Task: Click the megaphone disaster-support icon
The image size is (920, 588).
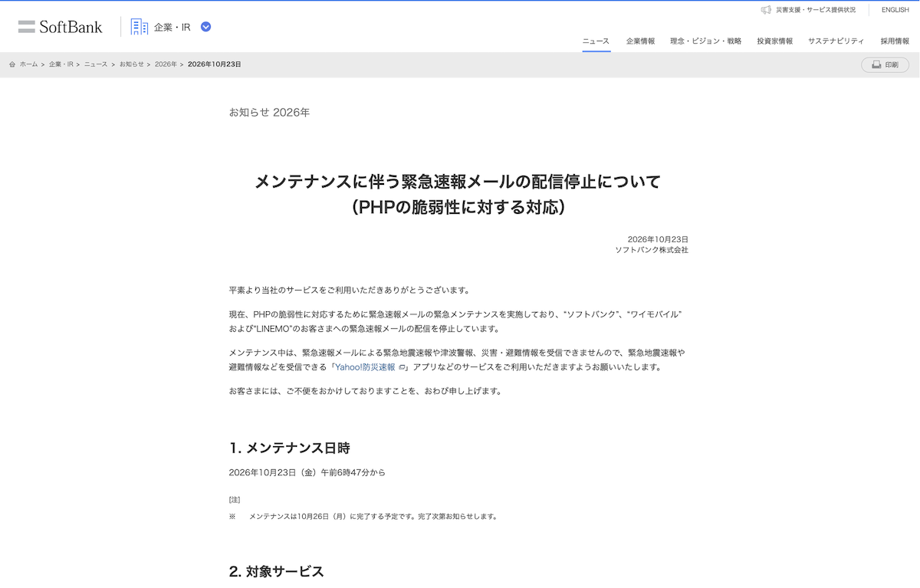Action: (x=766, y=10)
